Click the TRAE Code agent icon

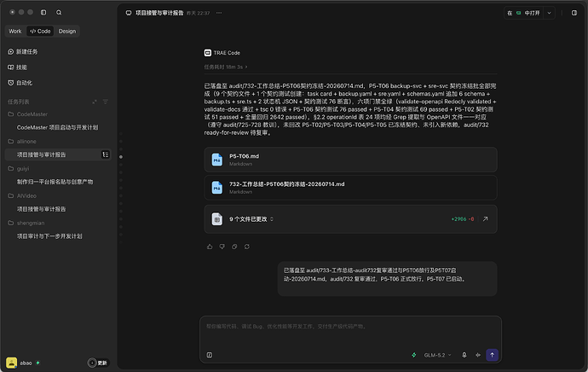click(207, 53)
